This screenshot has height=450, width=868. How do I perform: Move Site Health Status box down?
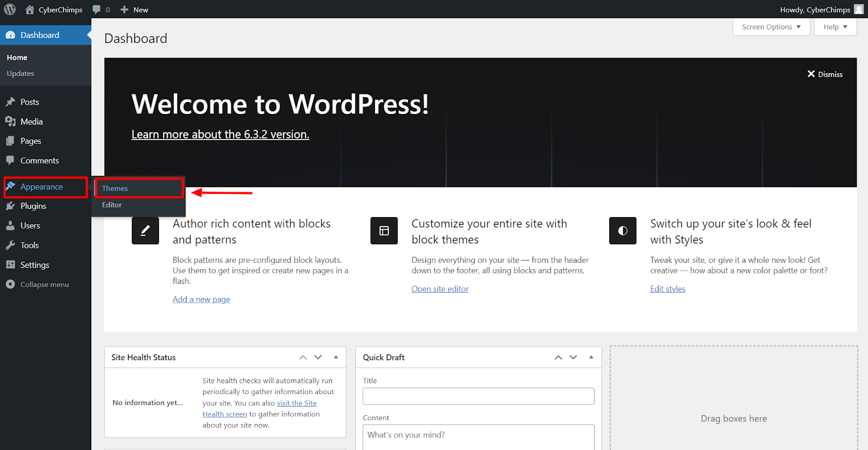[318, 357]
